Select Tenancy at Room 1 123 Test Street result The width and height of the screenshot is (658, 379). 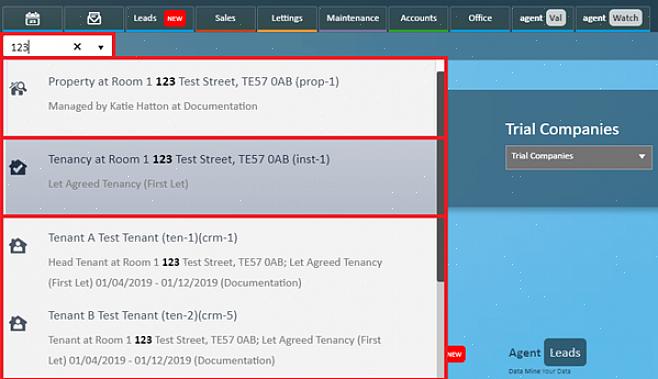[x=220, y=177]
